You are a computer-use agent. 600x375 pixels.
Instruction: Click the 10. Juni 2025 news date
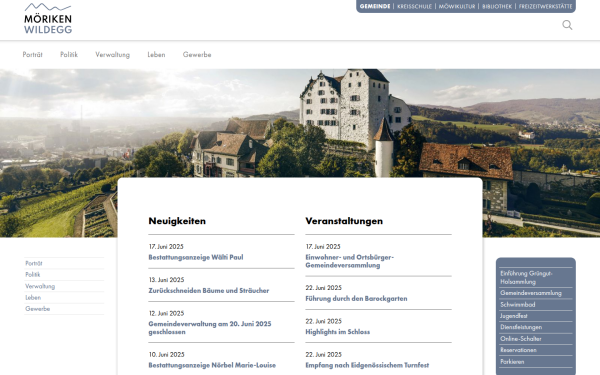pos(166,355)
